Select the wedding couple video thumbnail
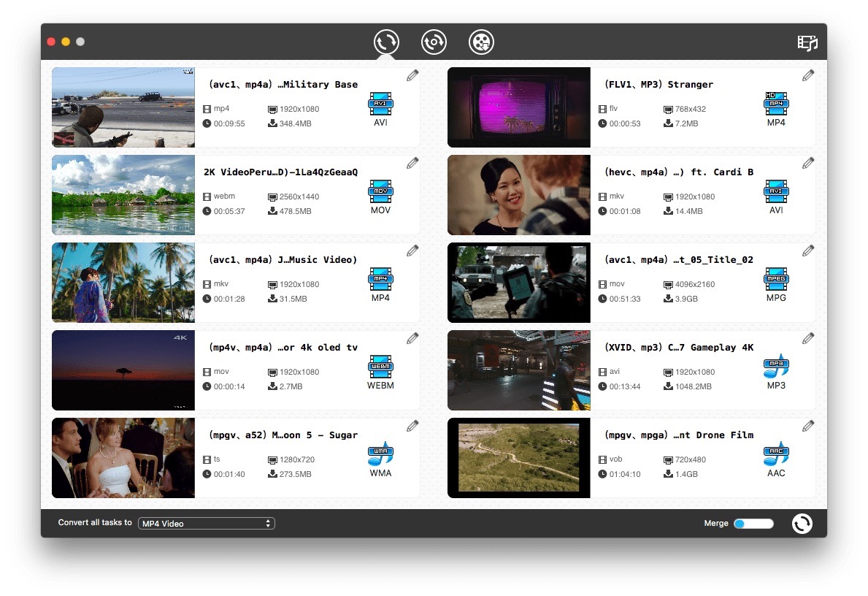Screen dimensions: 868x596 click(x=123, y=458)
